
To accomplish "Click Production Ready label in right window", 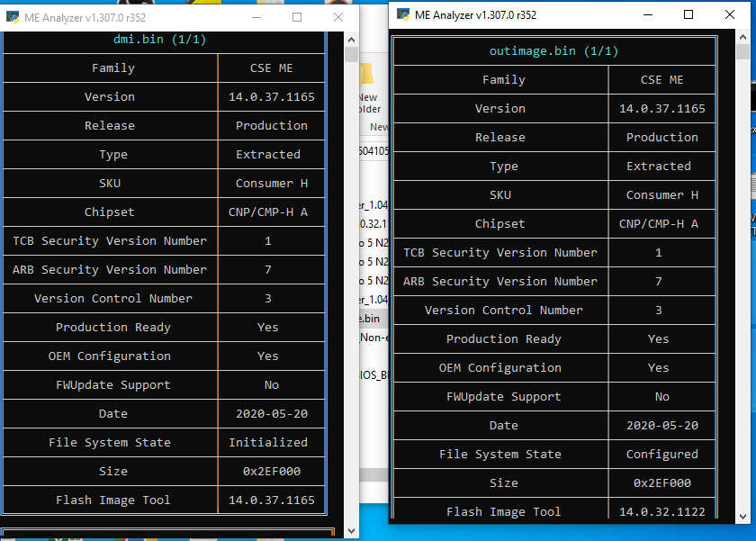I will 504,339.
